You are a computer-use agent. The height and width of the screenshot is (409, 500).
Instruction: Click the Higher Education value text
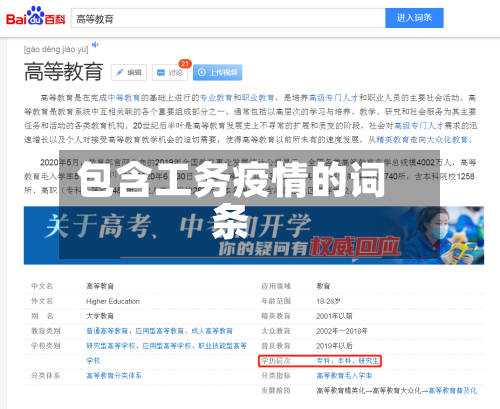pyautogui.click(x=113, y=301)
